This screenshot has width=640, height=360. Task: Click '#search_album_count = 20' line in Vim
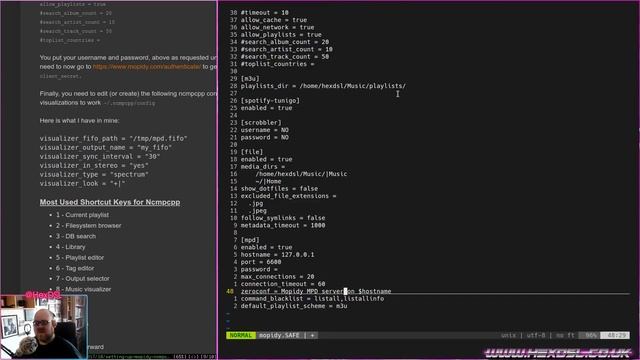point(285,42)
